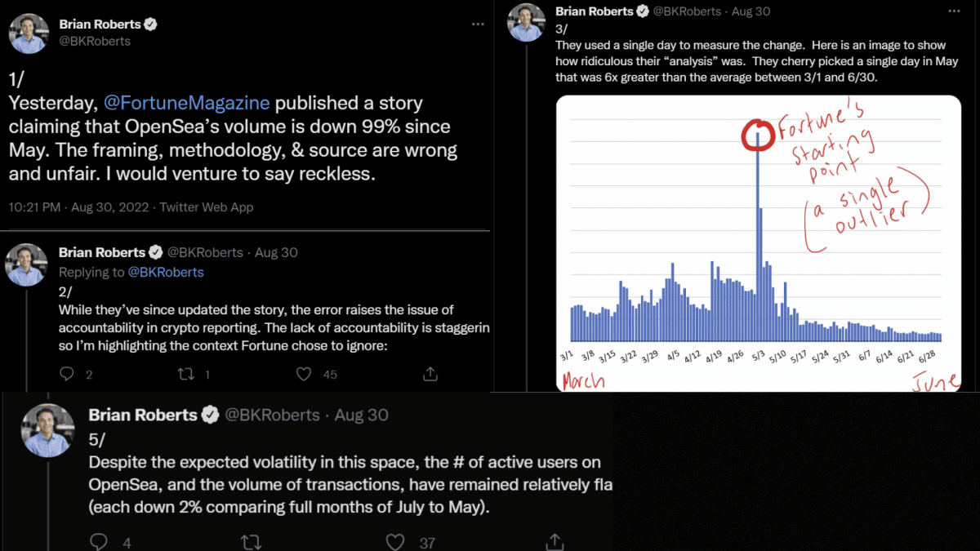Click the share icon on tweet 2/
The width and height of the screenshot is (980, 551).
[x=430, y=374]
